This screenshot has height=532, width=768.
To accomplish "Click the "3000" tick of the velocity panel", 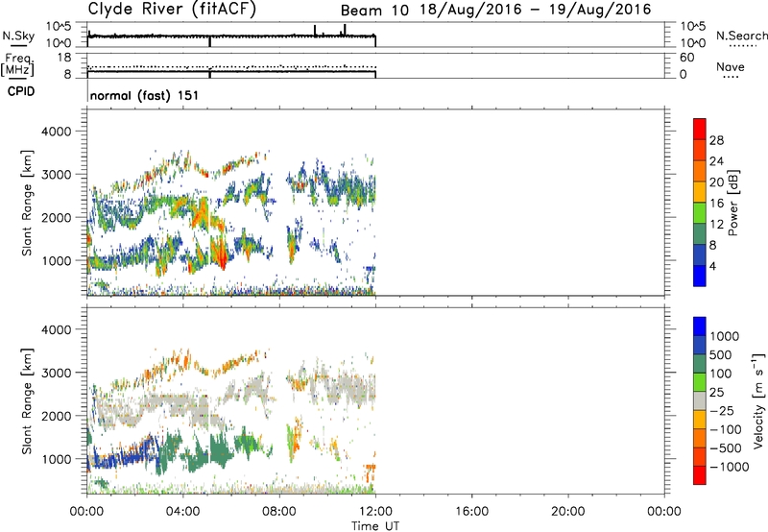I will pyautogui.click(x=56, y=373).
